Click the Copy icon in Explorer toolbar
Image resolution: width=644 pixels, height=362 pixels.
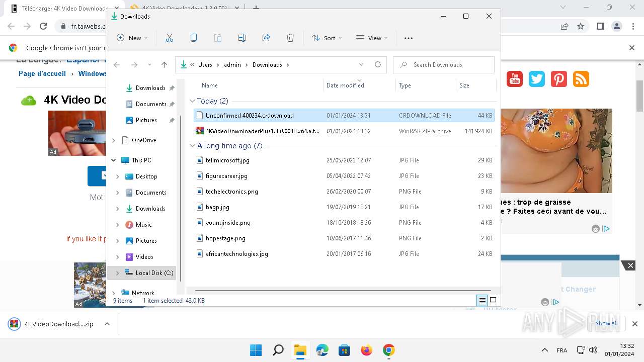click(194, 38)
